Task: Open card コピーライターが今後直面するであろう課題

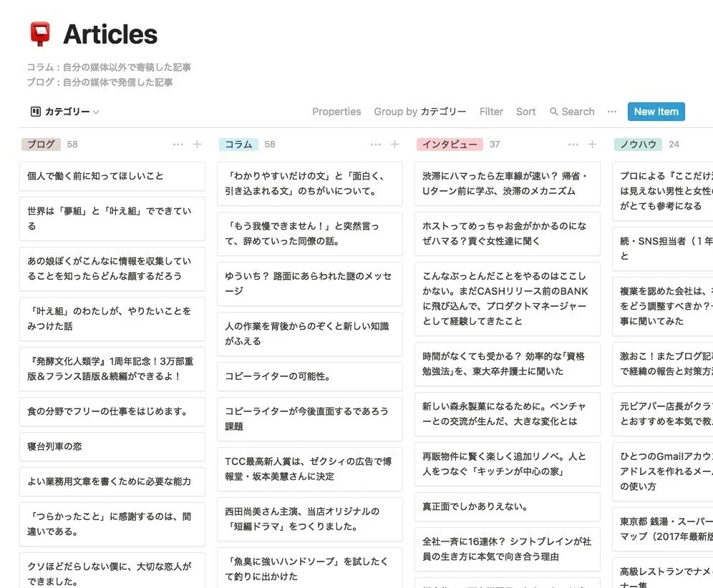Action: [x=310, y=419]
